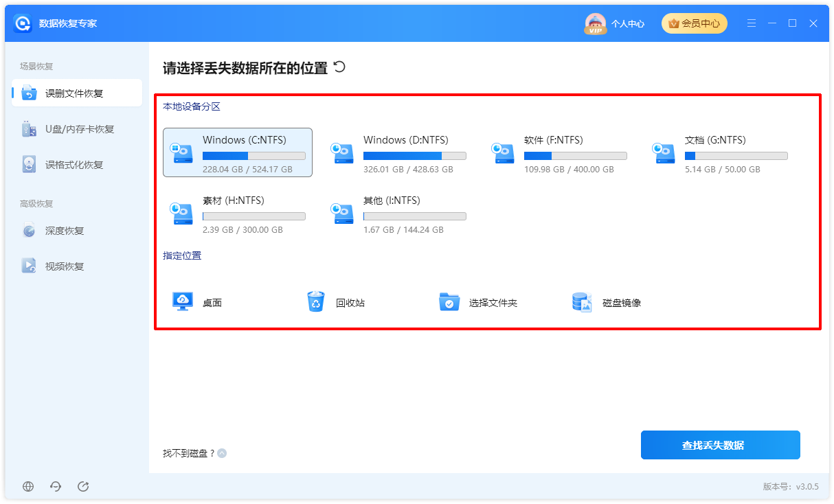Viewport: 834px width, 504px height.
Task: Click the G drive usage bar
Action: (736, 156)
